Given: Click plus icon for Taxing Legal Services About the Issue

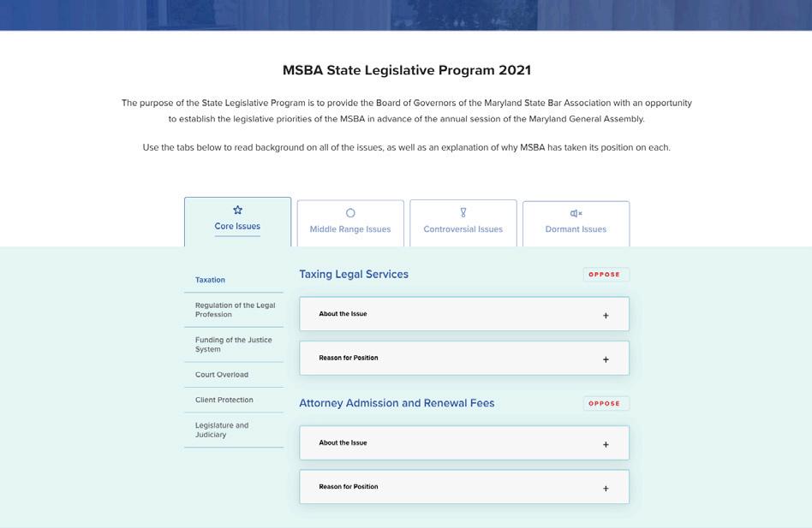Looking at the screenshot, I should coord(606,316).
